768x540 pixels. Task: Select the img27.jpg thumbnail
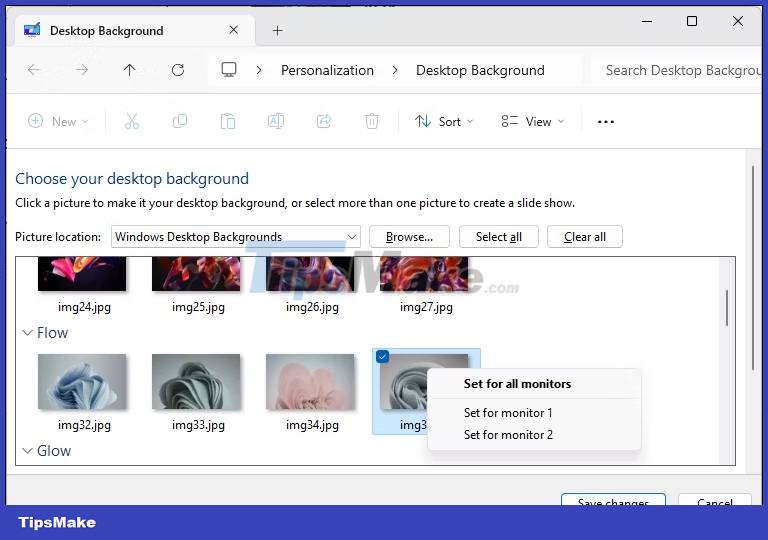pyautogui.click(x=424, y=274)
